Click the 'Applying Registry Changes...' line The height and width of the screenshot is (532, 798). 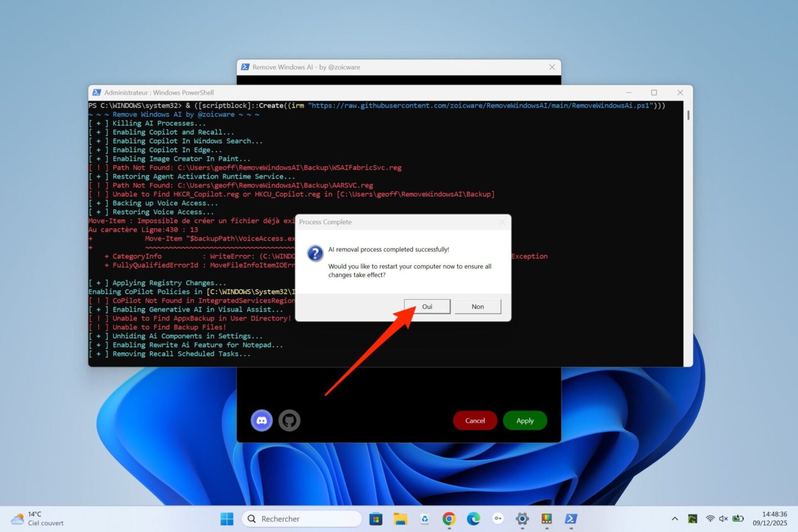[x=157, y=283]
